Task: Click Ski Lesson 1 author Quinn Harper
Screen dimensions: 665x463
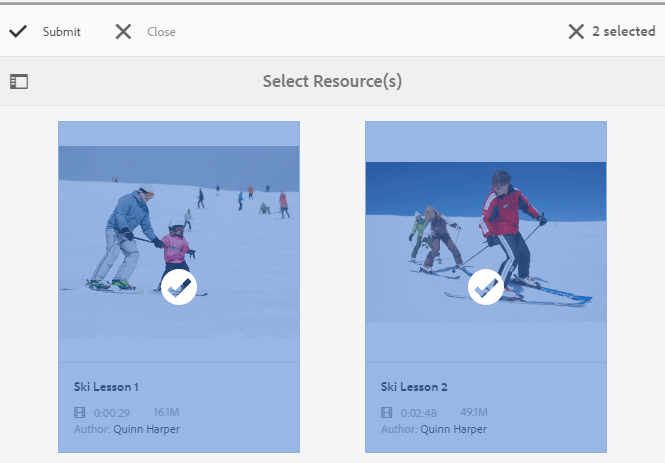Action: coord(146,430)
